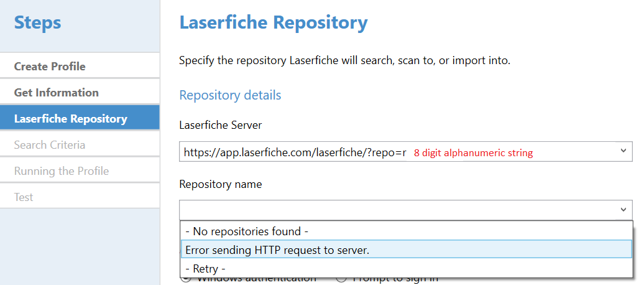Click the Repository name field label

point(221,184)
